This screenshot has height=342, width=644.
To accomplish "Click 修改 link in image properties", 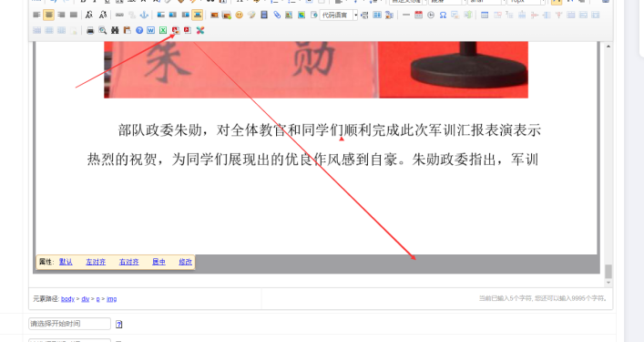I will click(185, 262).
